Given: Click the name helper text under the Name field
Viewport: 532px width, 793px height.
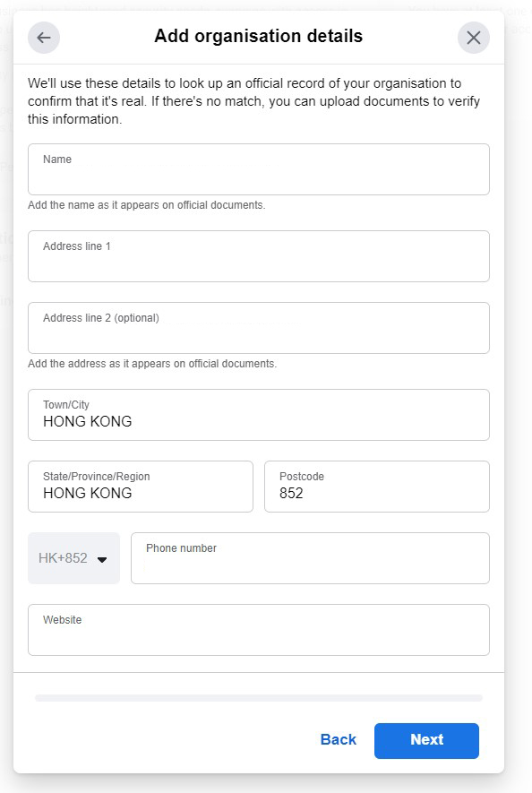Looking at the screenshot, I should 147,205.
